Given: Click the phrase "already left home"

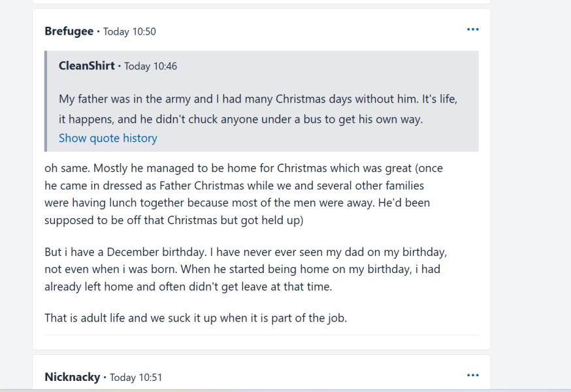Looking at the screenshot, I should point(82,286).
